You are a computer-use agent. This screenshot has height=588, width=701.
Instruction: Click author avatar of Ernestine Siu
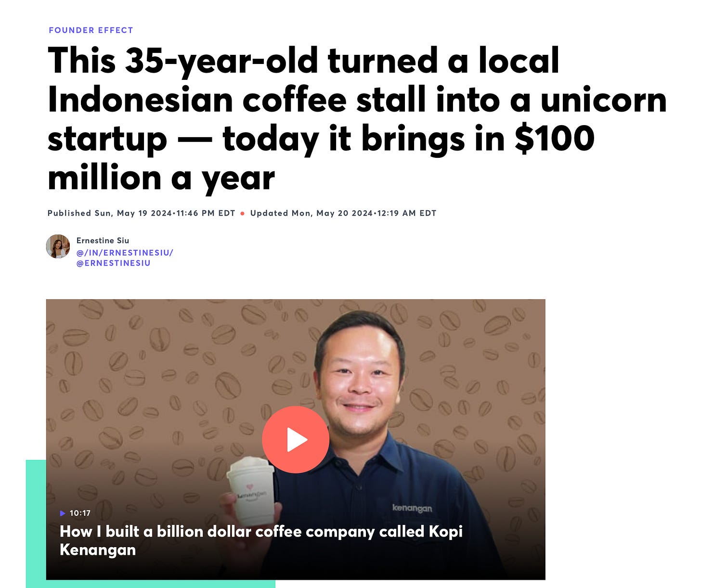point(58,246)
